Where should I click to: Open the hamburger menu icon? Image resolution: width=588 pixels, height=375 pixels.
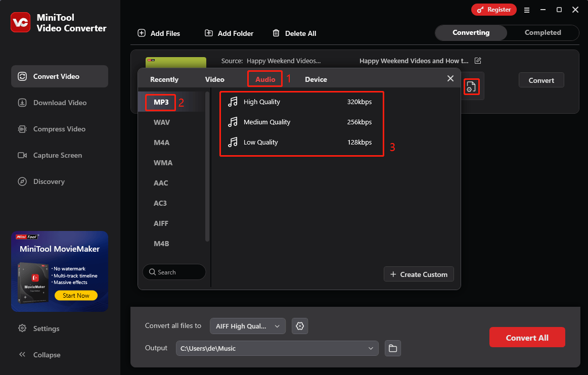point(527,10)
